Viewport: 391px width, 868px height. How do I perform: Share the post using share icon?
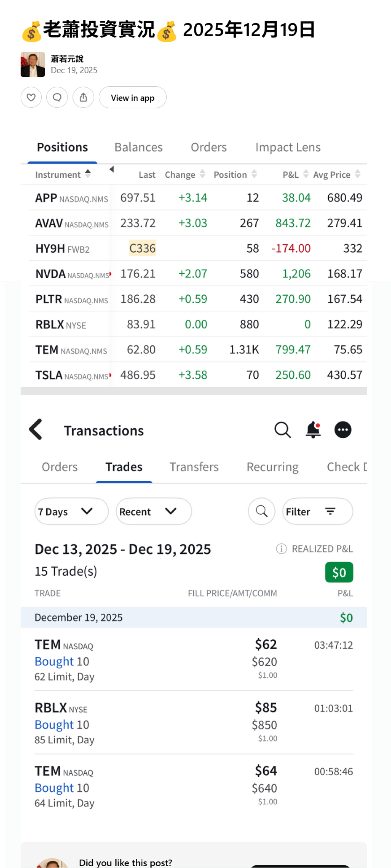[x=83, y=97]
